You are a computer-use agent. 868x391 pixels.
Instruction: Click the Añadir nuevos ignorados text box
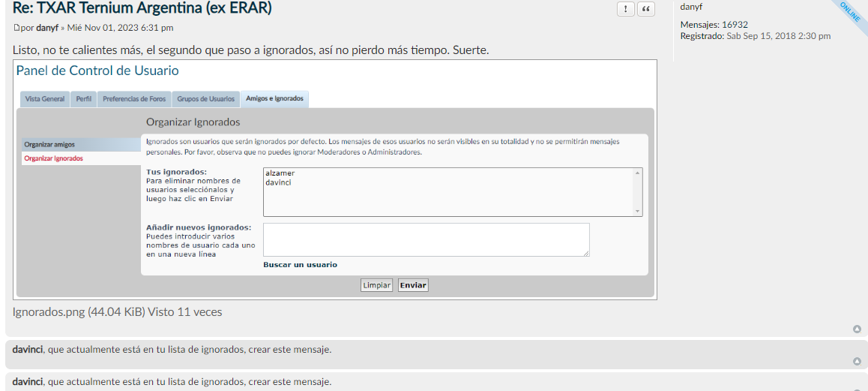click(x=426, y=240)
